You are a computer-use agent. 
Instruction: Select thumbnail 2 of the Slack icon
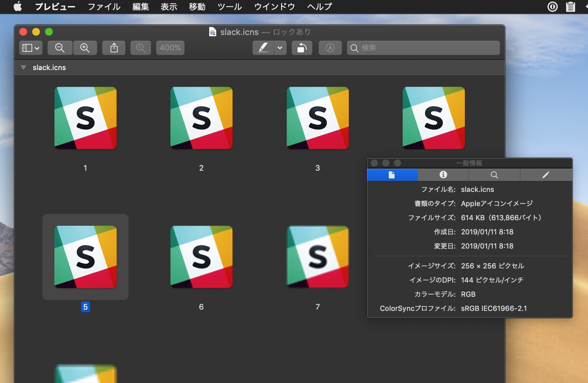tap(201, 118)
